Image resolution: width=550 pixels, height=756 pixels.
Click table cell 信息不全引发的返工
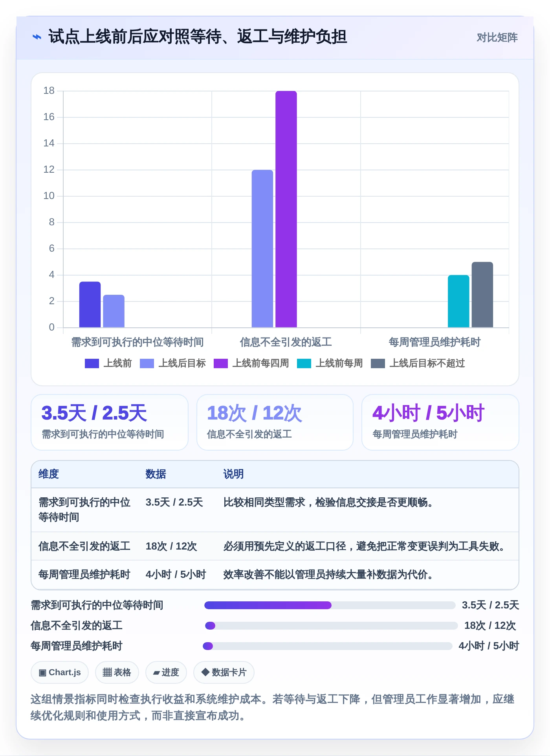coord(84,546)
